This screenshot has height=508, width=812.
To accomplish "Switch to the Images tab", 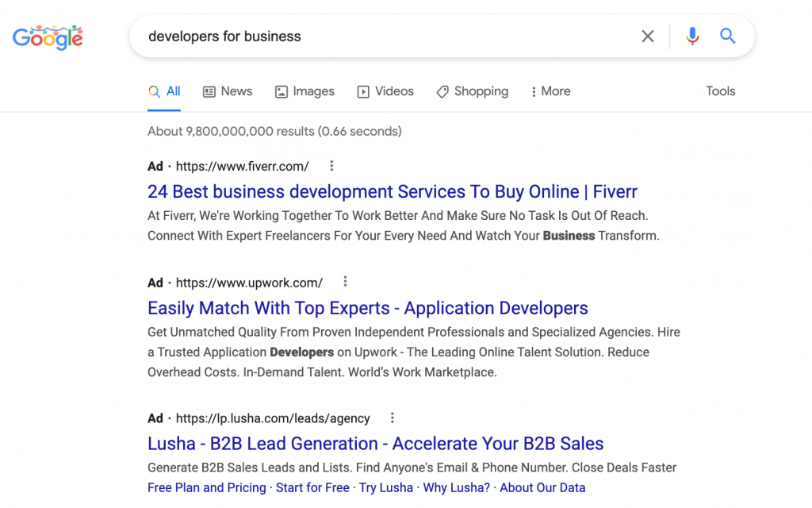I will [304, 92].
